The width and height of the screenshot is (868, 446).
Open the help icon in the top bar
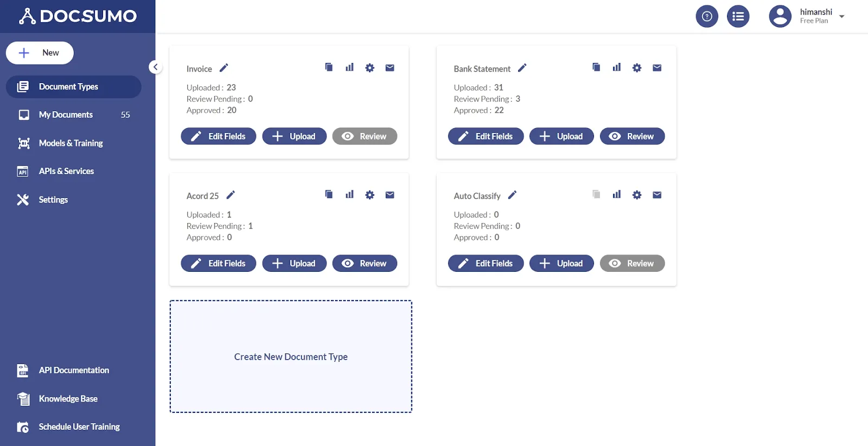click(x=706, y=16)
